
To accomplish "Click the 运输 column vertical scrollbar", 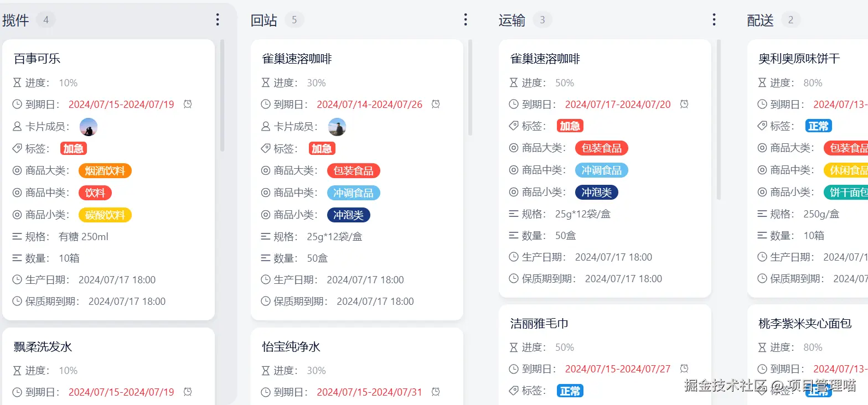I will 719,120.
